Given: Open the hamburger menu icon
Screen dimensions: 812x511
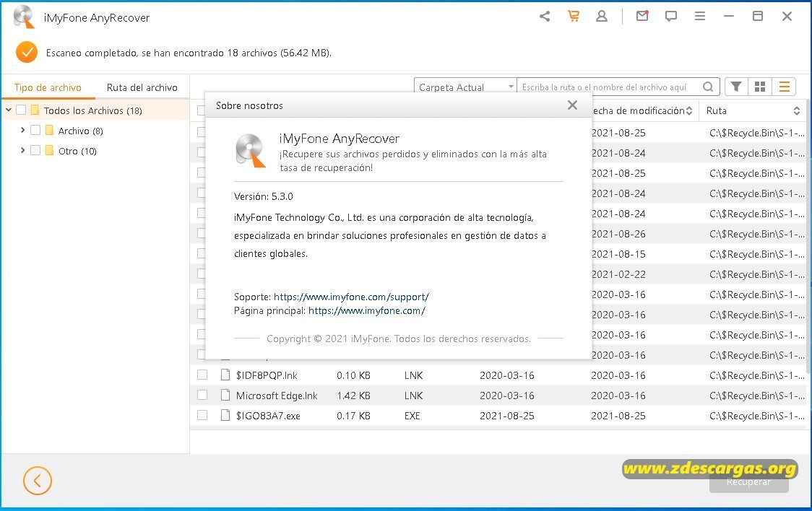Looking at the screenshot, I should click(x=700, y=17).
